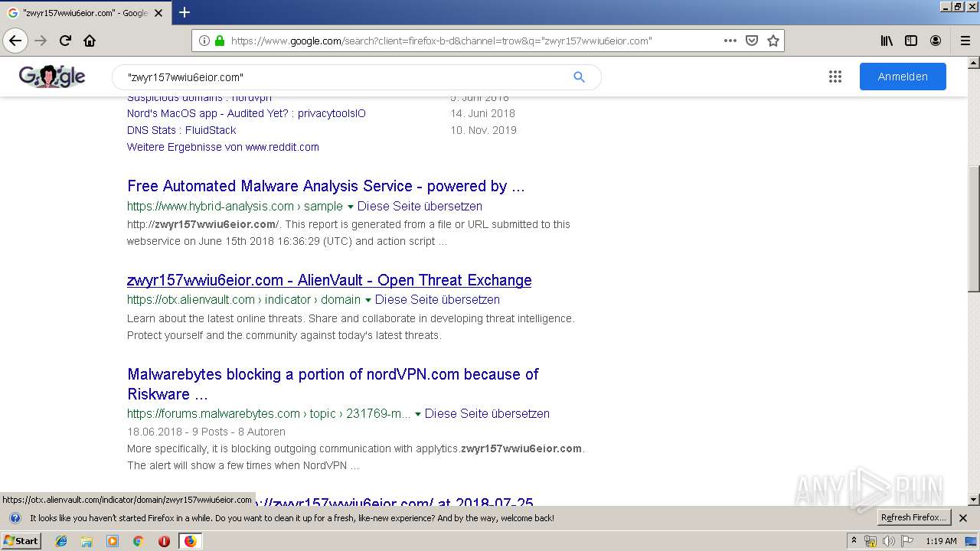The width and height of the screenshot is (980, 551).
Task: Translate the hybrid-analysis page link
Action: pos(420,207)
